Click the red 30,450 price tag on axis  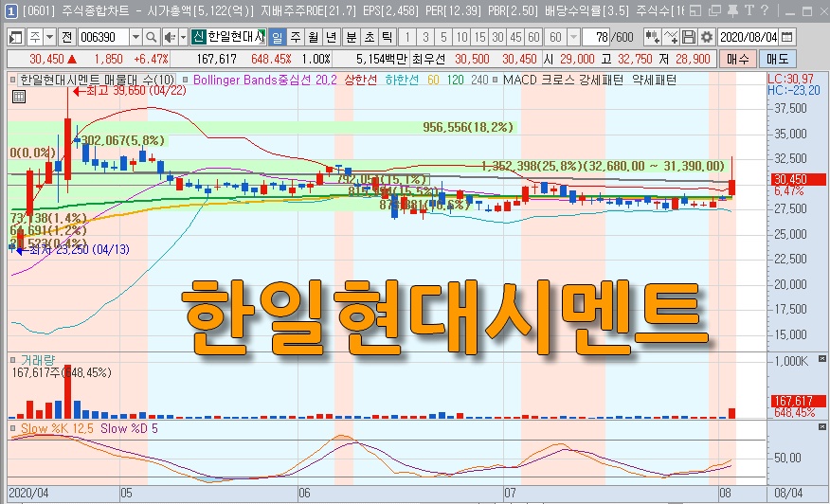point(797,179)
